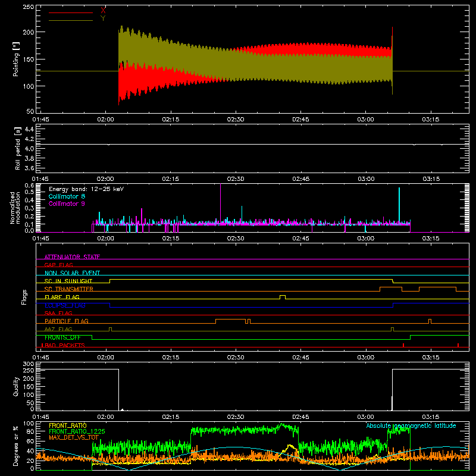Screen dimensions: 476x476
Task: Click the tall magenta Collimator 9 spike
Action: [x=220, y=203]
